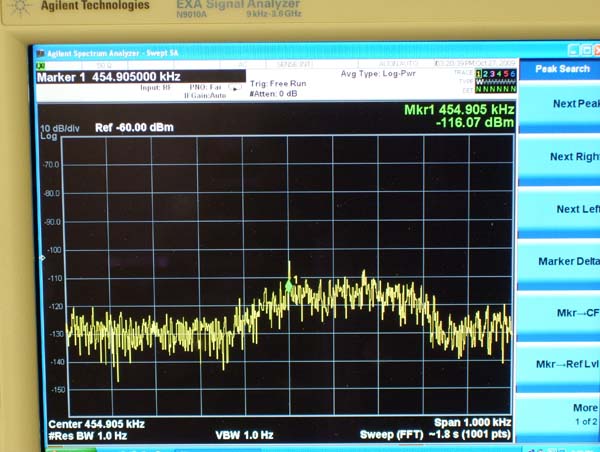Click the #Atten: 0 dB status text
The height and width of the screenshot is (452, 600).
(x=273, y=94)
